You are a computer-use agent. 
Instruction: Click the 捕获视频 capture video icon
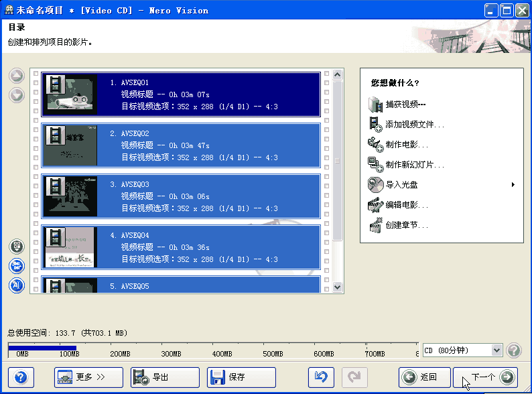[x=375, y=105]
